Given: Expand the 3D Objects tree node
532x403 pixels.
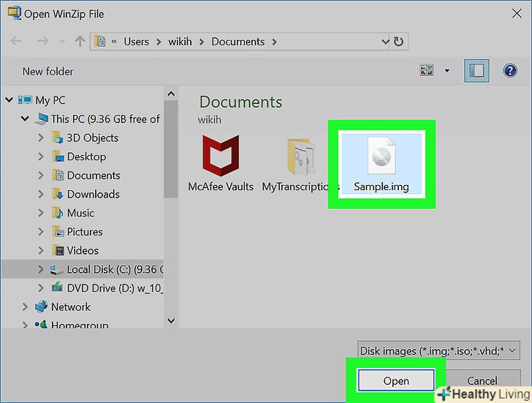Looking at the screenshot, I should 42,138.
